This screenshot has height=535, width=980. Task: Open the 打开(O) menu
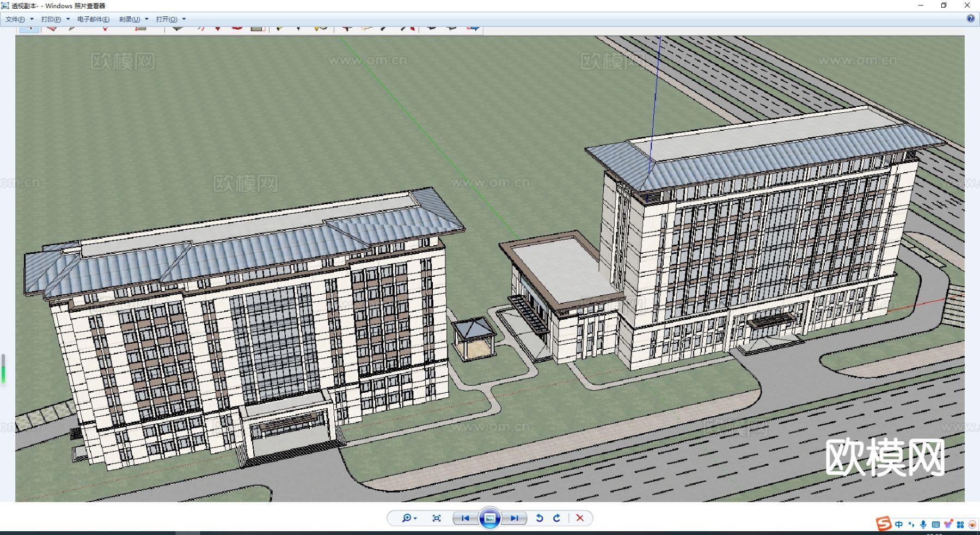(x=167, y=19)
